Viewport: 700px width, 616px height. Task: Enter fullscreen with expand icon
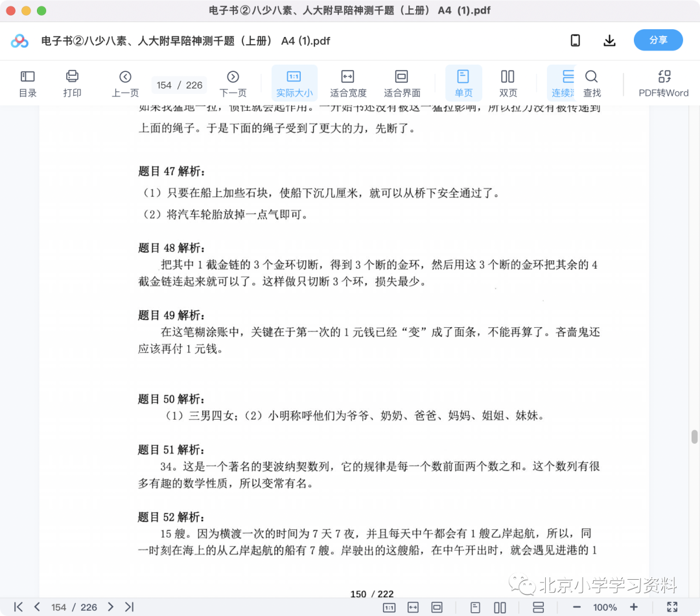pyautogui.click(x=672, y=607)
